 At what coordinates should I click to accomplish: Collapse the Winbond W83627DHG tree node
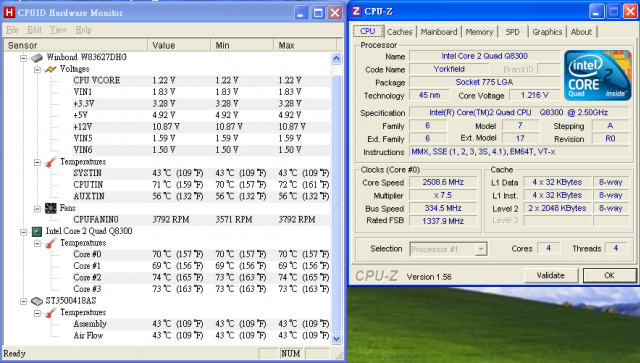[x=23, y=58]
